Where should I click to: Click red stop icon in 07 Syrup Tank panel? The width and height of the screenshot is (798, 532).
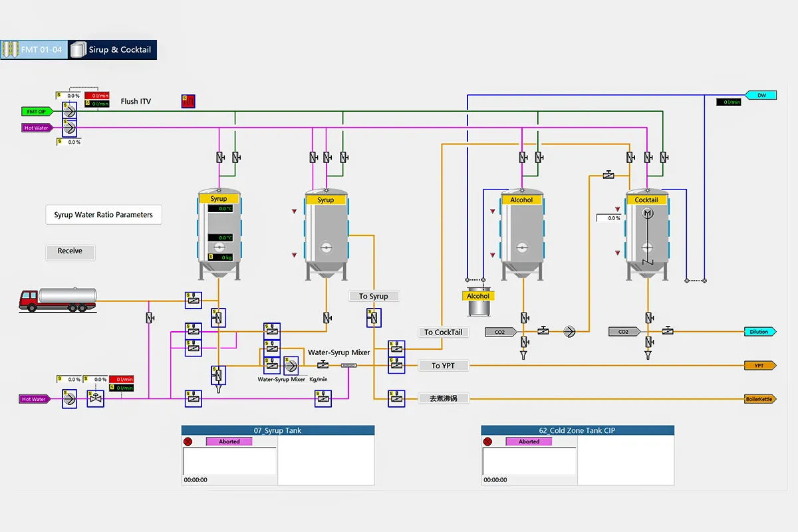pyautogui.click(x=188, y=442)
